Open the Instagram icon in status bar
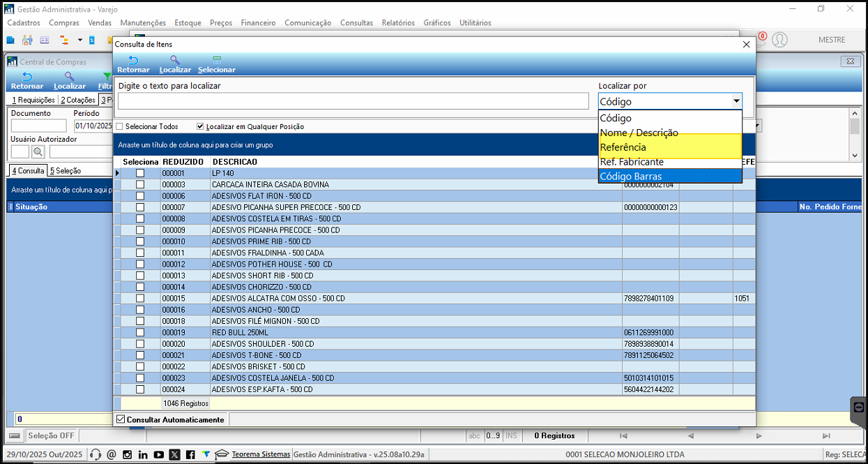The image size is (868, 464). (x=127, y=455)
